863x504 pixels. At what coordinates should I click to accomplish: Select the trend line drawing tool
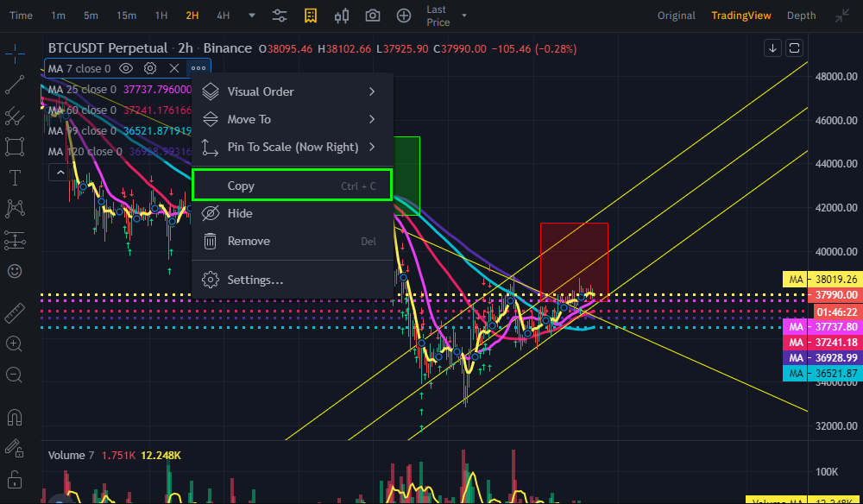point(15,85)
